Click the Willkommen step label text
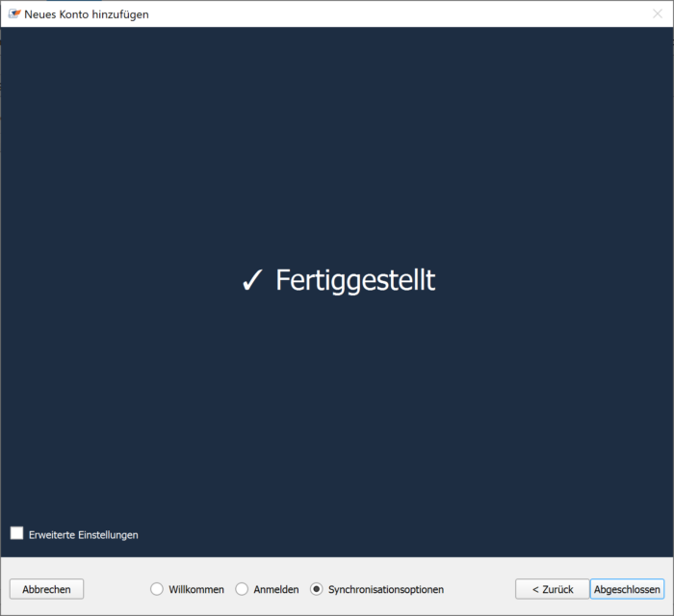This screenshot has height=616, width=674. (x=196, y=589)
